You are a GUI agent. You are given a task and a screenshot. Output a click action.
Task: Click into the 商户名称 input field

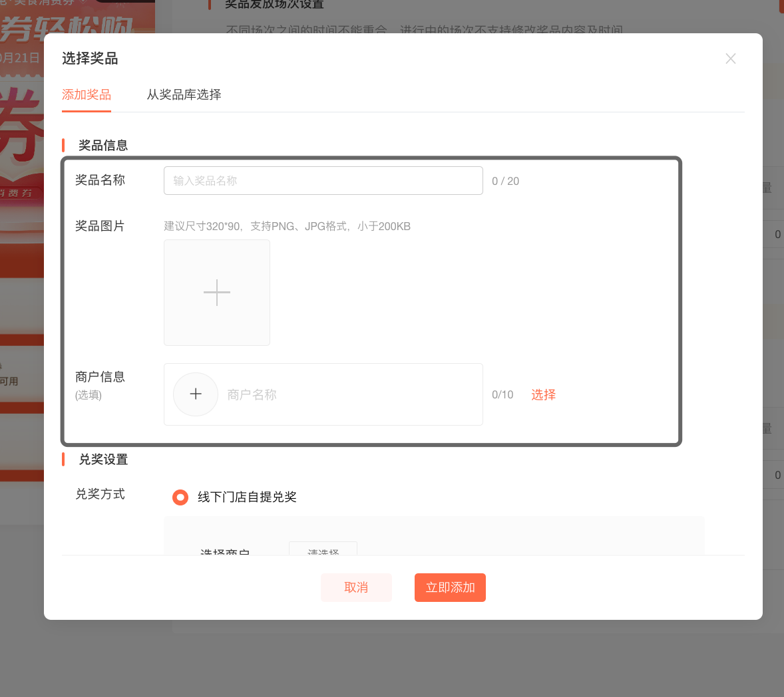(x=346, y=395)
